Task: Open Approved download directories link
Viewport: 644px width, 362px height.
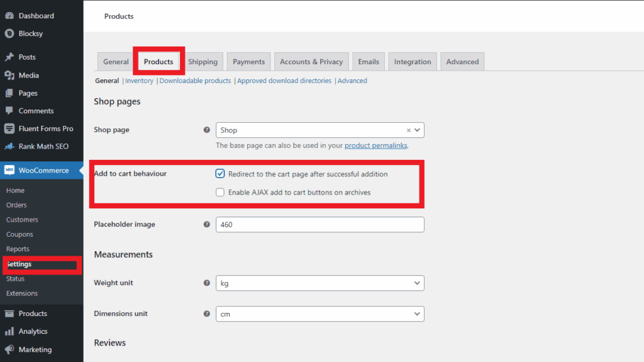Action: click(x=284, y=81)
